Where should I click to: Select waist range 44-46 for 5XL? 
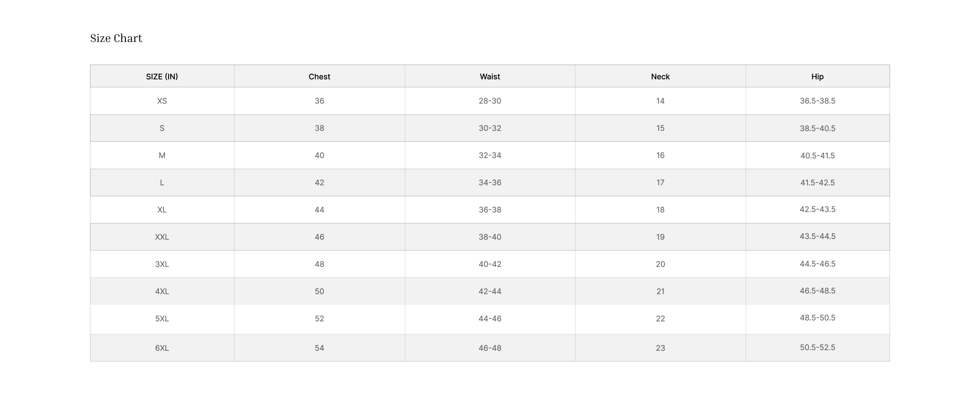pyautogui.click(x=490, y=319)
